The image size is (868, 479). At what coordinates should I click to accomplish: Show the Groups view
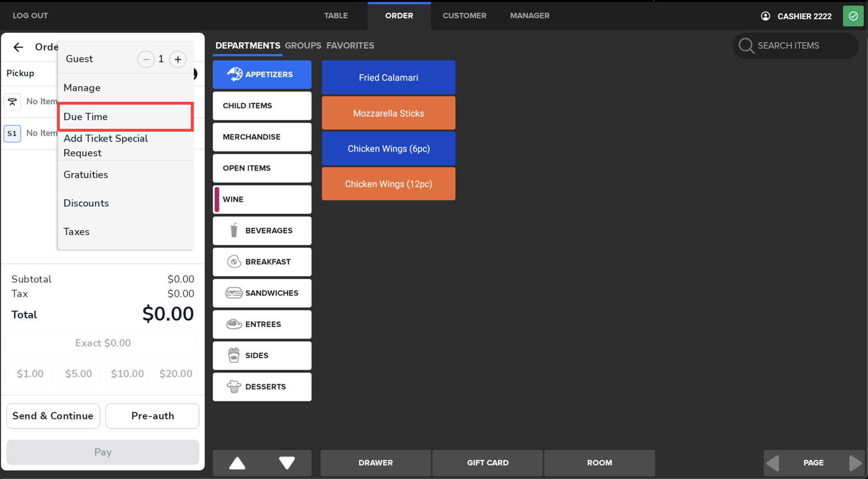[303, 46]
